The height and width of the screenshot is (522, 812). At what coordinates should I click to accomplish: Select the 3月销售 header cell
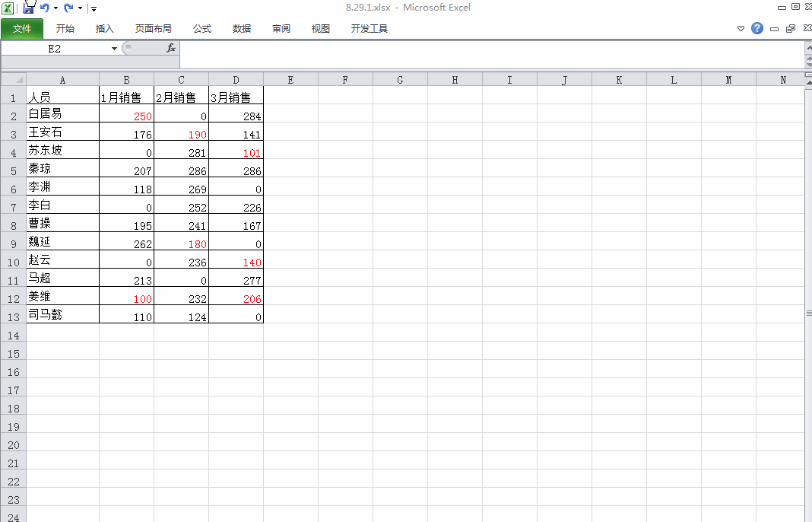(x=236, y=95)
